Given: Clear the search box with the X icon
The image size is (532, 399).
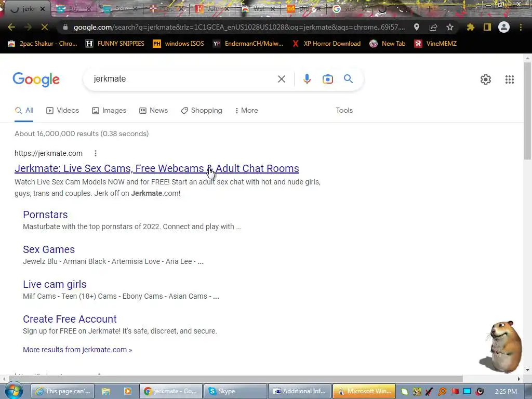Looking at the screenshot, I should 281,79.
